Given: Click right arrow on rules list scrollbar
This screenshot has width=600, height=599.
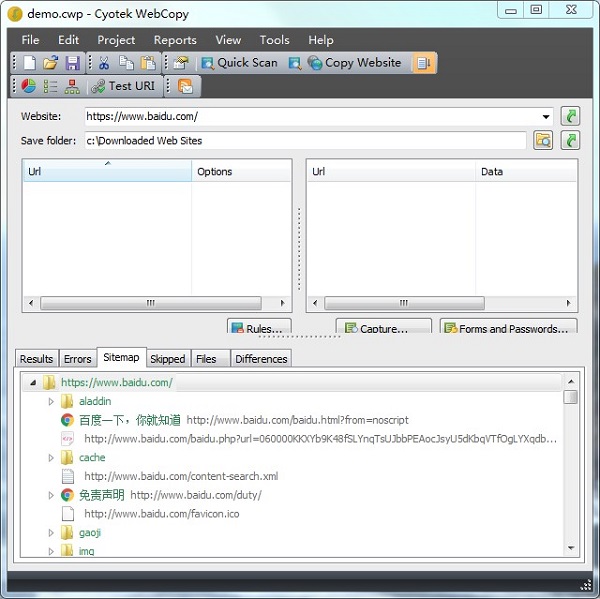Looking at the screenshot, I should pyautogui.click(x=282, y=303).
